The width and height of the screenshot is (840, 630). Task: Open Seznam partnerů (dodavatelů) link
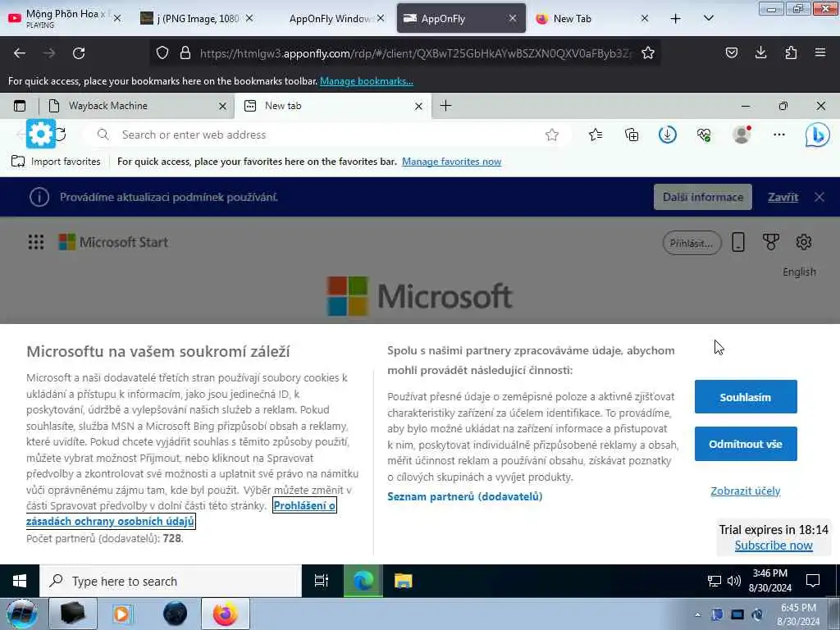(465, 496)
